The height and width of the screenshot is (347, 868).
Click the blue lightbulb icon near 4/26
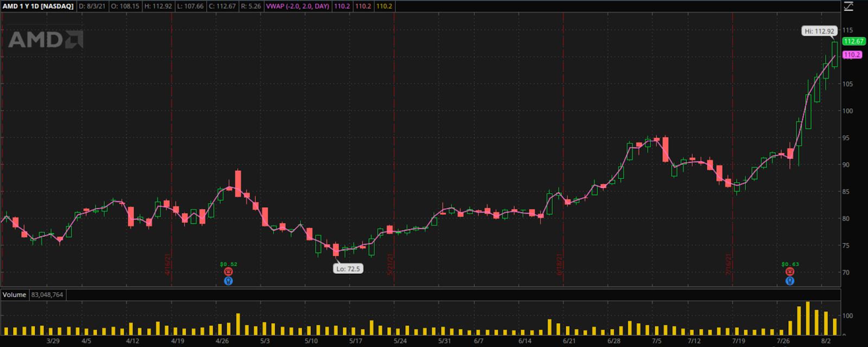(x=228, y=281)
